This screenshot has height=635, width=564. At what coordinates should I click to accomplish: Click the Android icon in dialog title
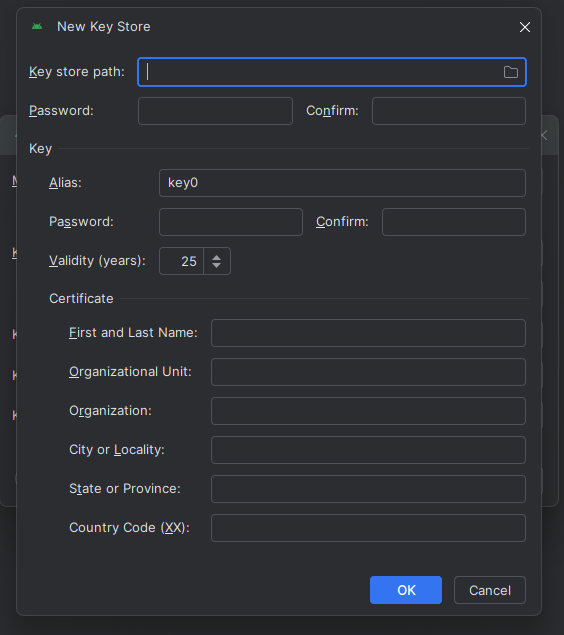pos(37,27)
